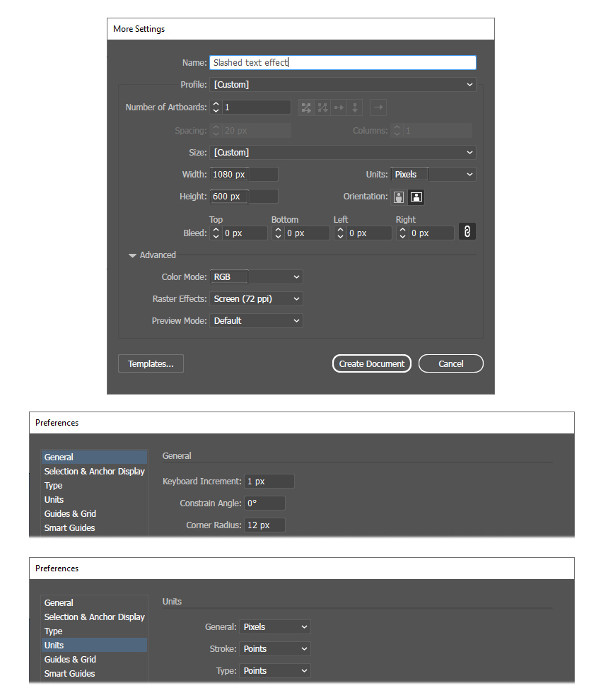Select the Landscape orientation toggle
Viewport: 601px width, 700px height.
coord(416,197)
